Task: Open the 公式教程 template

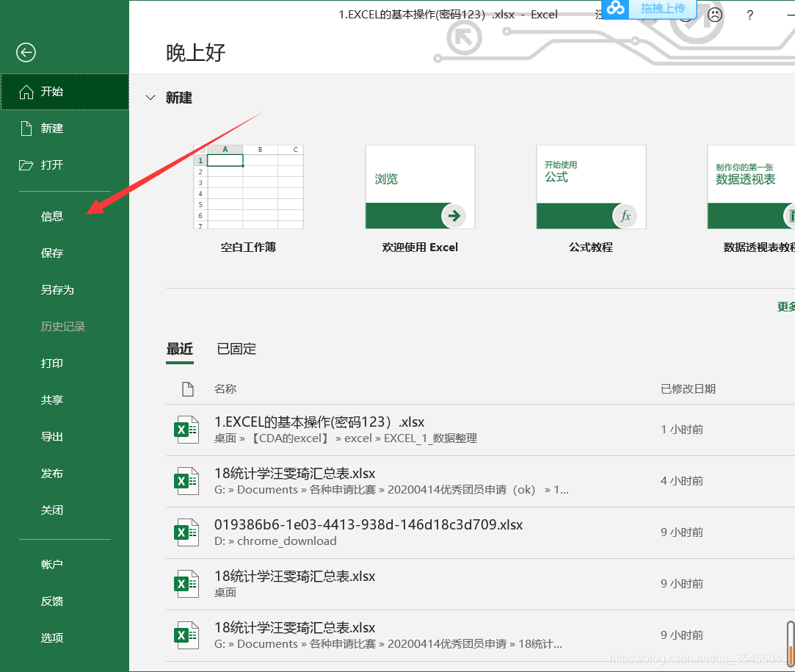Action: click(x=591, y=187)
